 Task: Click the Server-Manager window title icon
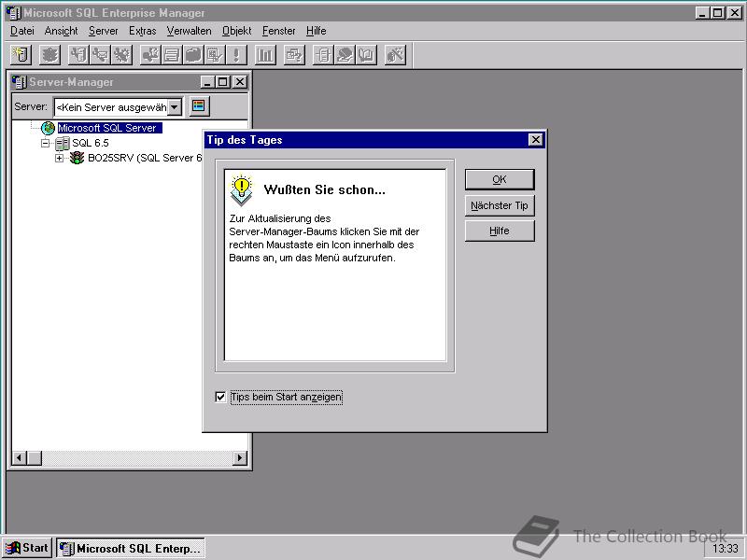pyautogui.click(x=19, y=82)
